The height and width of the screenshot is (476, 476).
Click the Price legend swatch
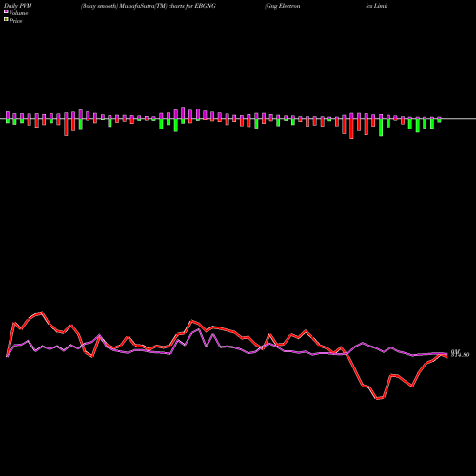click(x=6, y=20)
